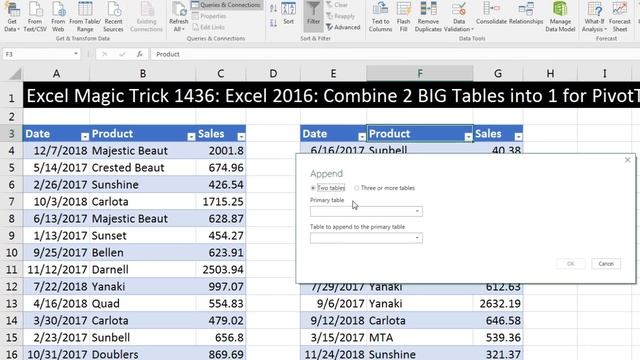Click cell with Crested Beaut
The height and width of the screenshot is (360, 640).
coord(142,168)
